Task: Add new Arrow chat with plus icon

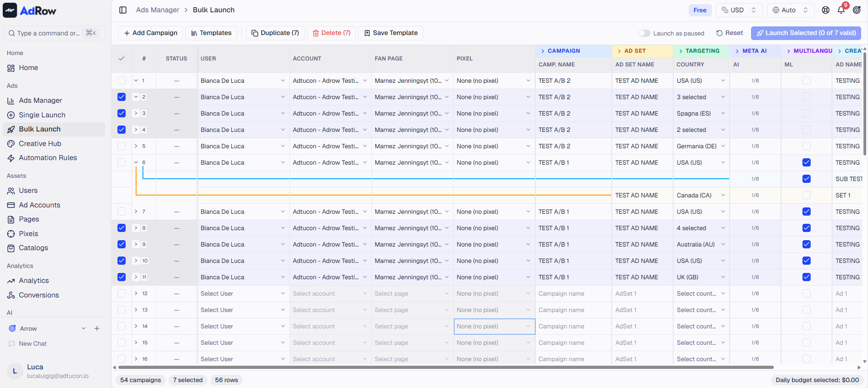Action: coord(97,328)
